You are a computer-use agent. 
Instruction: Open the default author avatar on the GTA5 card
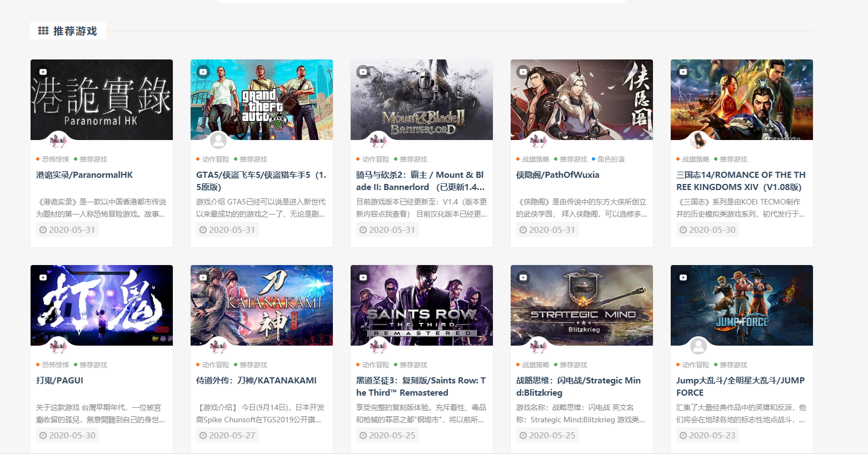pos(218,141)
